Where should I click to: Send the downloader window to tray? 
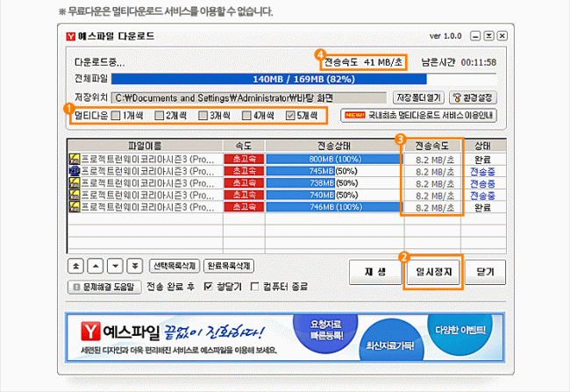489,36
